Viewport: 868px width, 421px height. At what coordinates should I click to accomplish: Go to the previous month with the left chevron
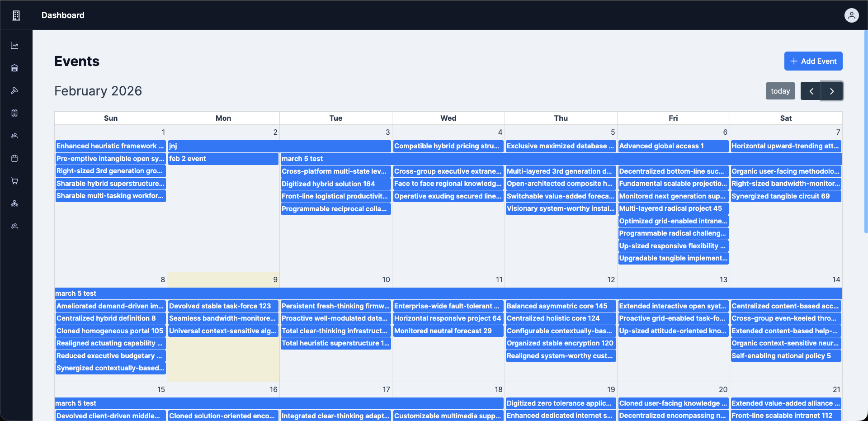coord(811,91)
